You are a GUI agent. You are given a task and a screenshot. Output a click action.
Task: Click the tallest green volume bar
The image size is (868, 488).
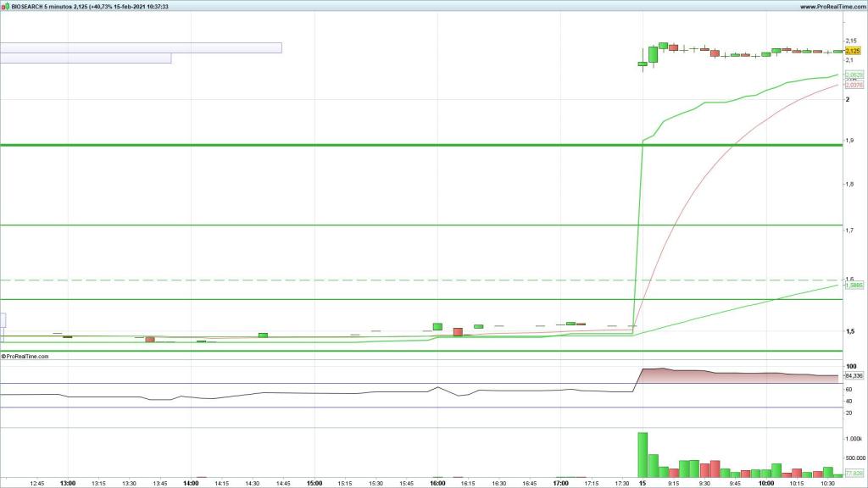643,454
